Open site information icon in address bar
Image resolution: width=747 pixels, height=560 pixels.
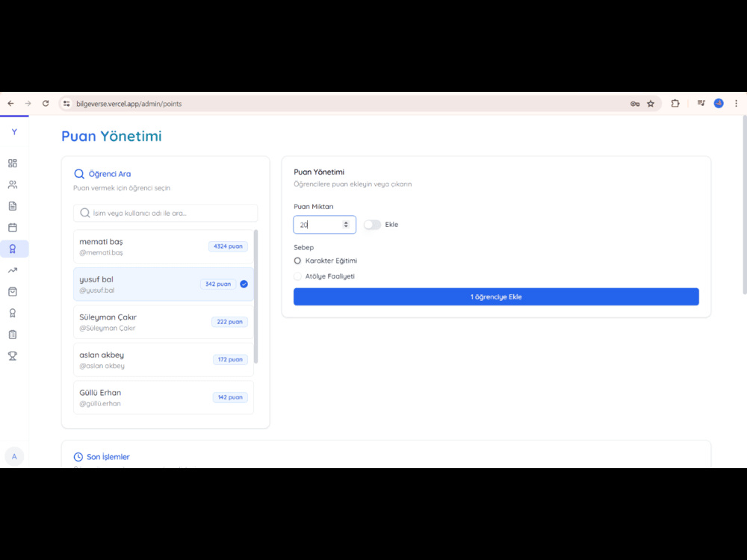tap(66, 103)
